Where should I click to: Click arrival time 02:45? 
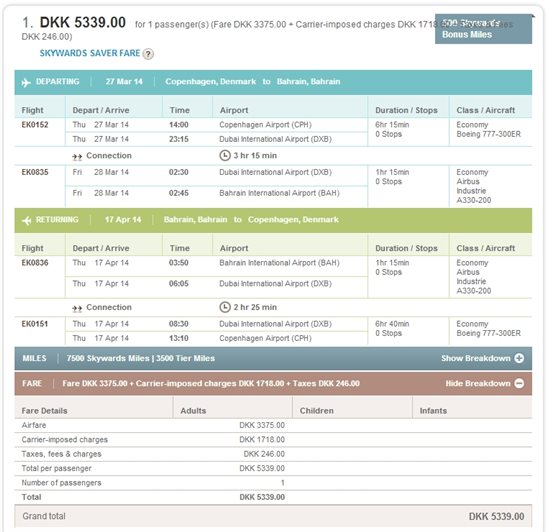click(179, 193)
